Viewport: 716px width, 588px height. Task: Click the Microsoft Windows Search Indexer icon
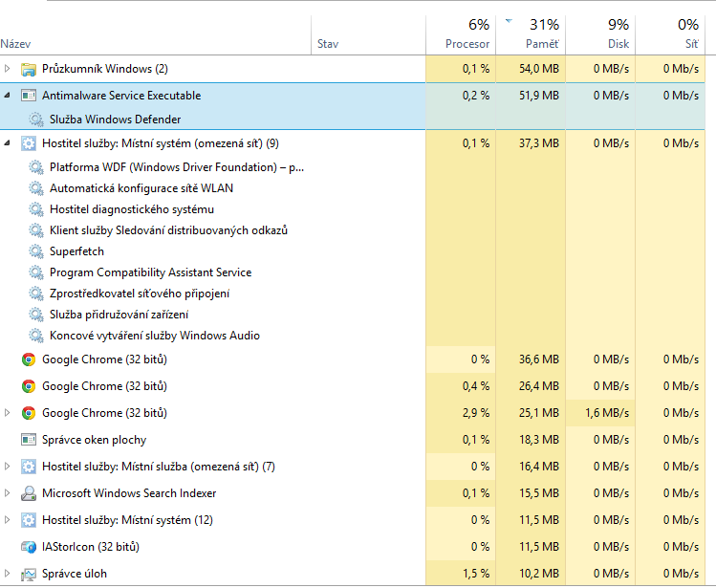tap(29, 493)
